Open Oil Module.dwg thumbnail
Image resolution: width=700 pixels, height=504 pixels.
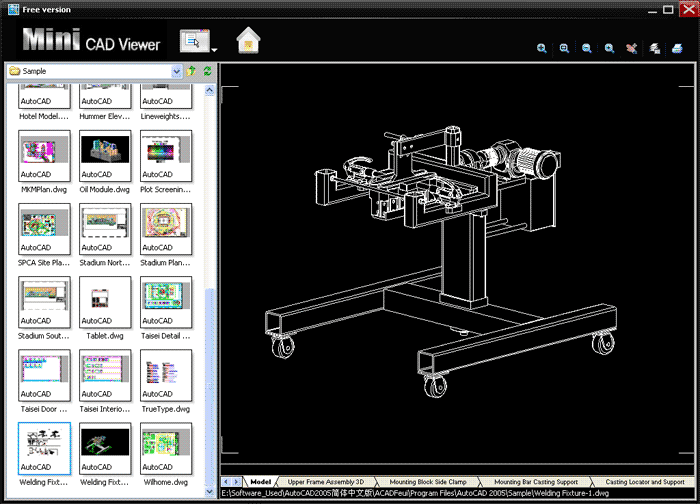[105, 156]
